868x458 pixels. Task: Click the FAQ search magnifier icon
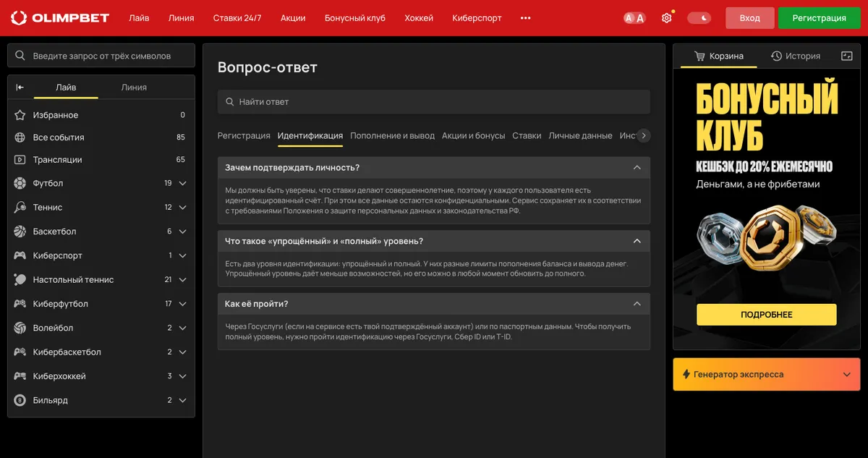point(230,102)
